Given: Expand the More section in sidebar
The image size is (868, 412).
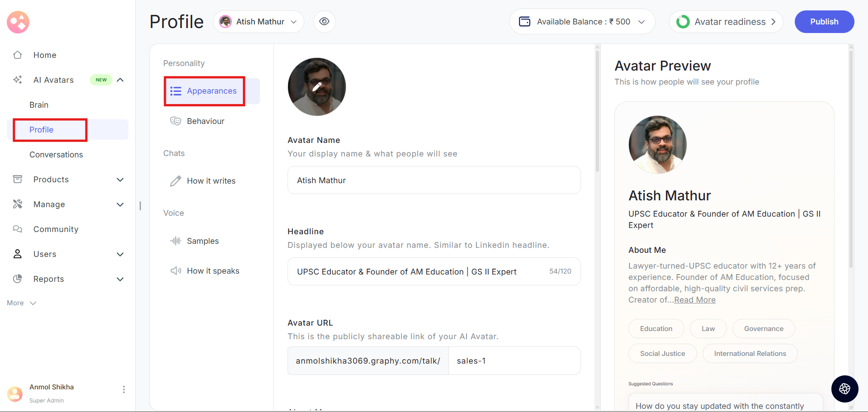Looking at the screenshot, I should click(x=21, y=303).
